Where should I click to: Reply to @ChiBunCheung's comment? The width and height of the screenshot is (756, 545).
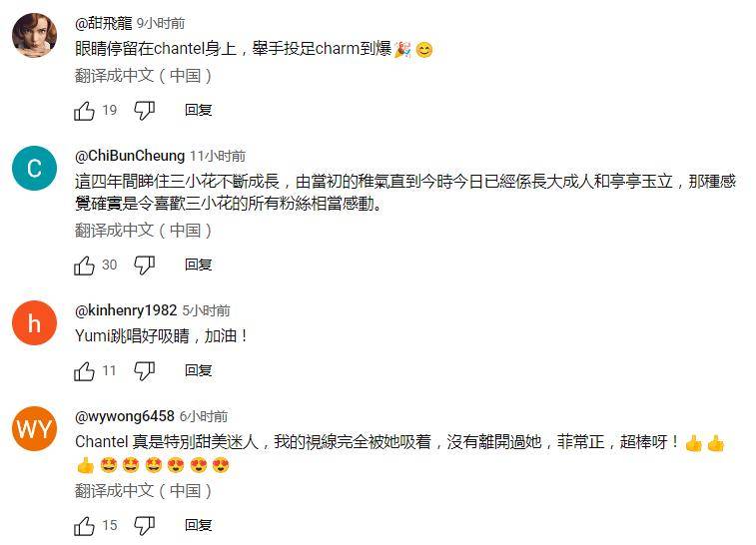click(198, 265)
